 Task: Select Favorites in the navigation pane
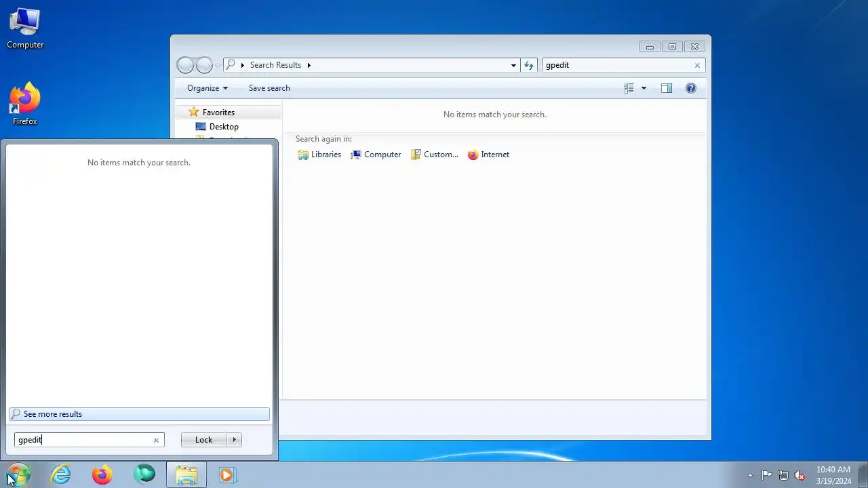tap(218, 113)
